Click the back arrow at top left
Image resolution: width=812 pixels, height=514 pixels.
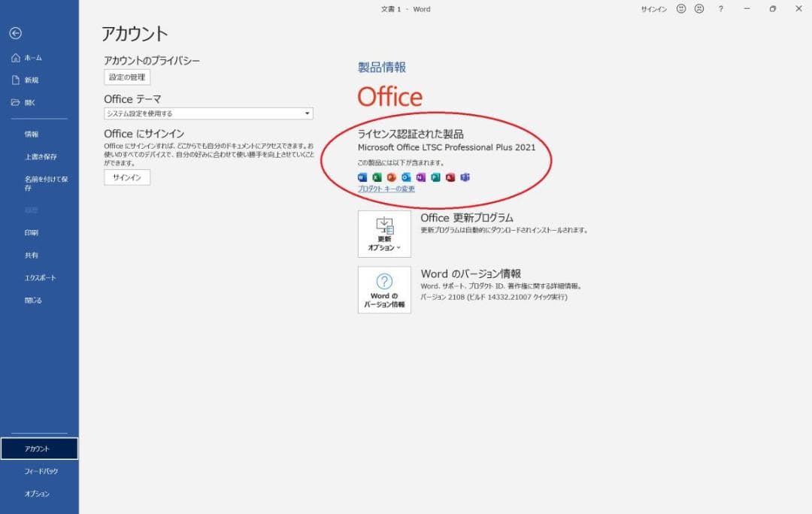point(17,33)
